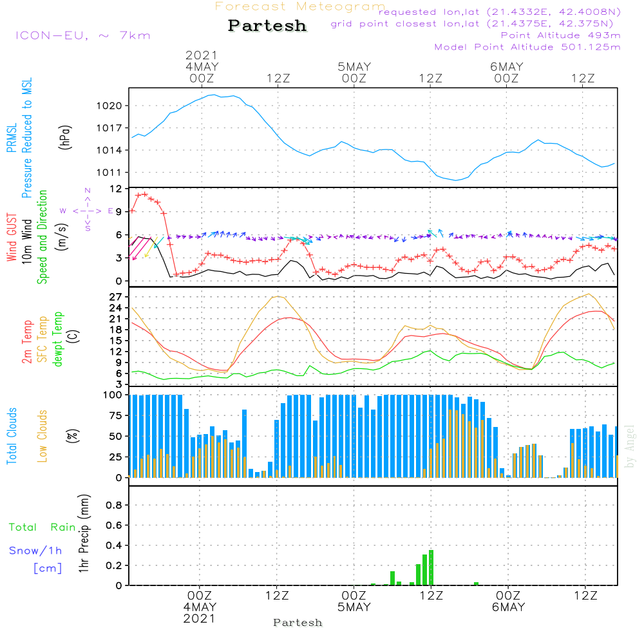Click the wind compass N-S-E-W legend
Screen dimensions: 644x644
click(87, 211)
